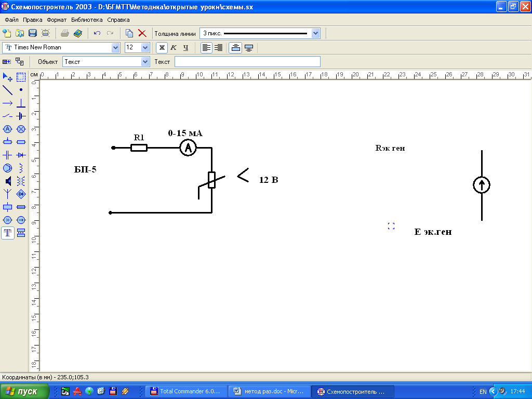The image size is (532, 399).
Task: Open the help book icon
Action: point(78,33)
